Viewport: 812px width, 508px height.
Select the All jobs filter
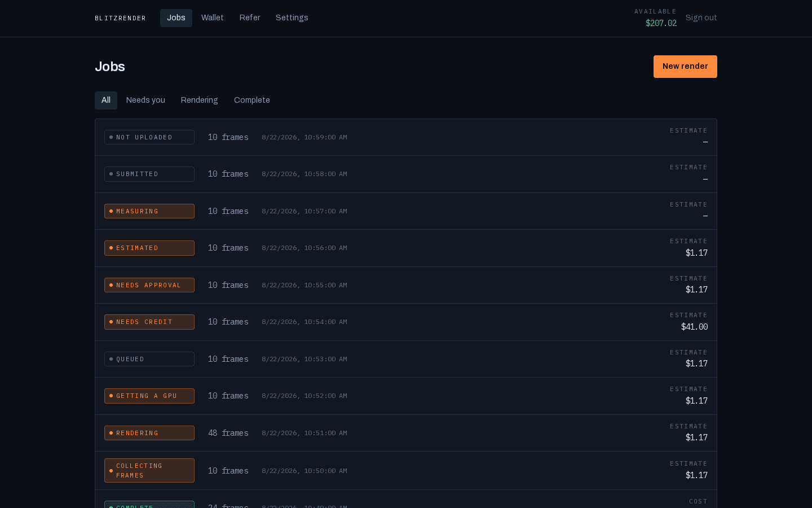[106, 100]
